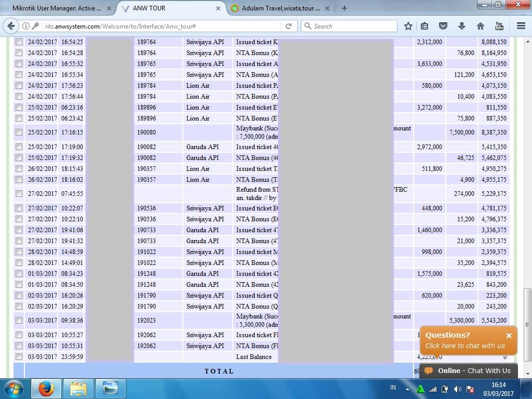The image size is (532, 399).
Task: Tick checkbox for 25/02/2017 17:16:15 Maybank row
Action: point(19,132)
